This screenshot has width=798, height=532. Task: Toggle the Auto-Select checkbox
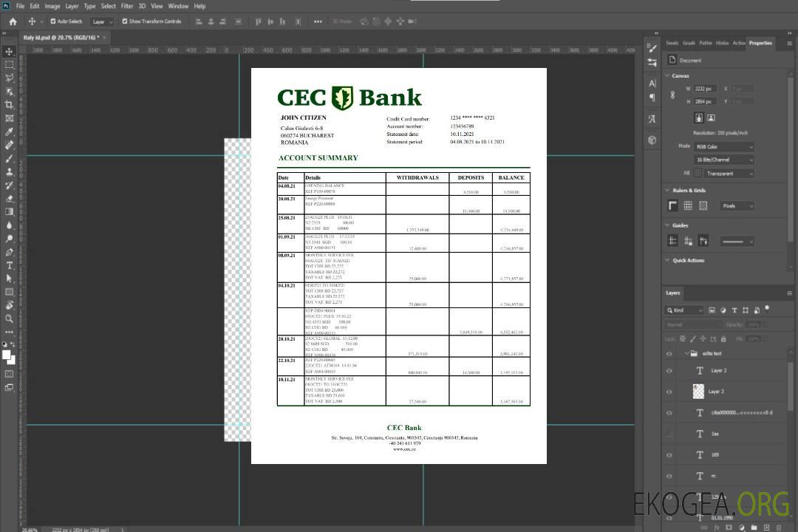(53, 21)
